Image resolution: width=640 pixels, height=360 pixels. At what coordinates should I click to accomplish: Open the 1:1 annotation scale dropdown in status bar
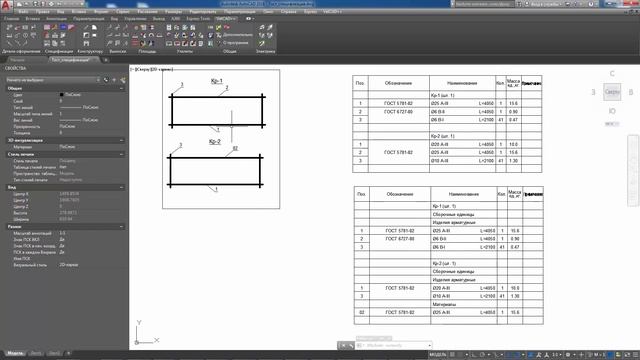556,355
